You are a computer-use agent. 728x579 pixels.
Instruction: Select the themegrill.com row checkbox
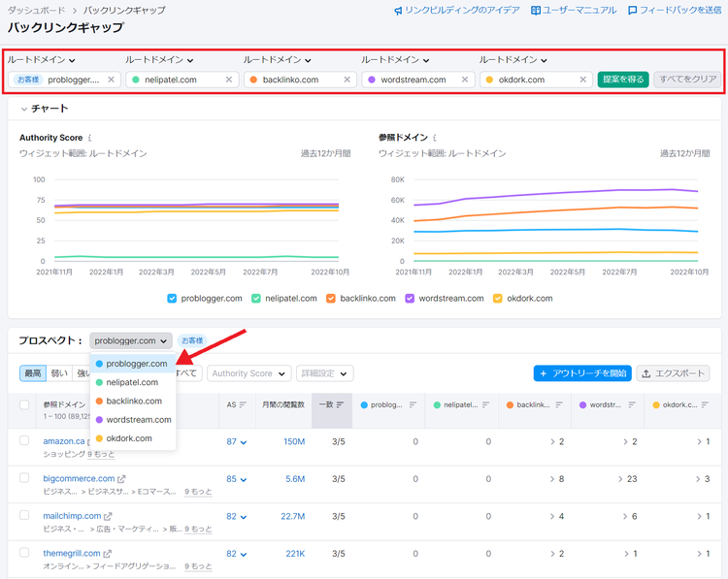[x=24, y=552]
